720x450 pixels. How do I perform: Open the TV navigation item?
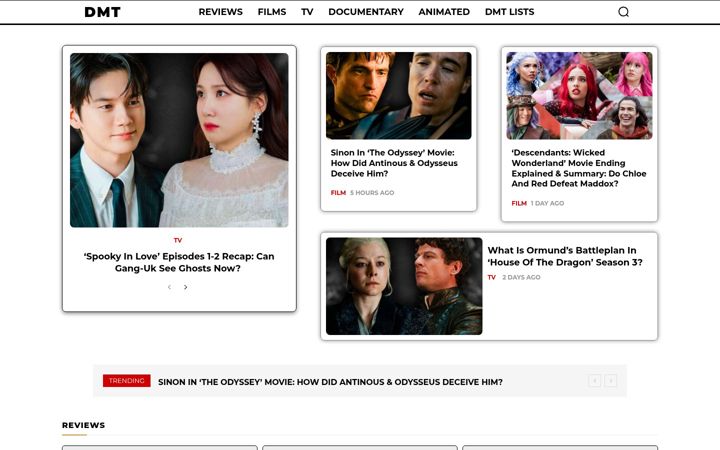click(307, 12)
